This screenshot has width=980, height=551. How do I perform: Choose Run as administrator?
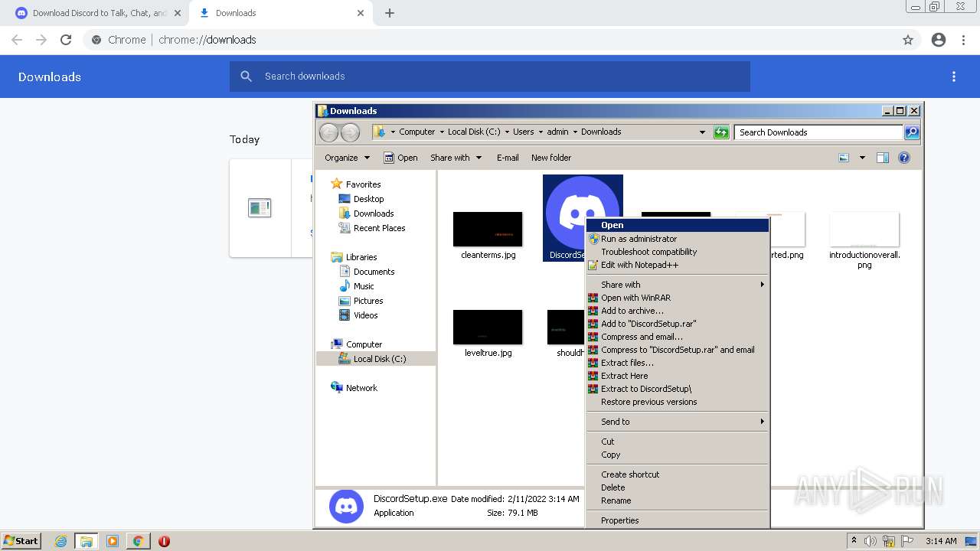click(678, 239)
